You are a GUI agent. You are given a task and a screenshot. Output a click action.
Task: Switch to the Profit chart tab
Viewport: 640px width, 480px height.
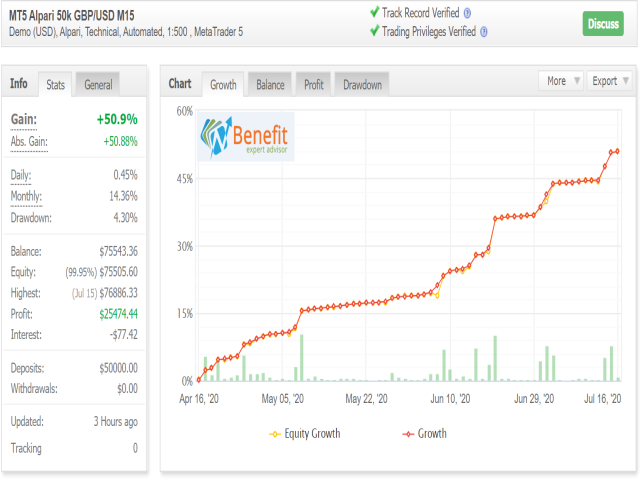[x=313, y=85]
